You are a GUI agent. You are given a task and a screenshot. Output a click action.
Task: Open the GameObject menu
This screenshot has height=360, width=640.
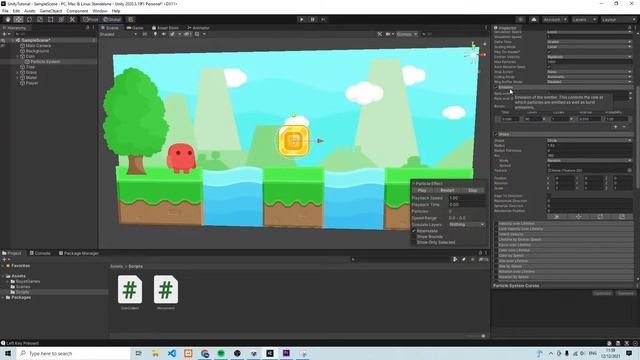[51, 11]
